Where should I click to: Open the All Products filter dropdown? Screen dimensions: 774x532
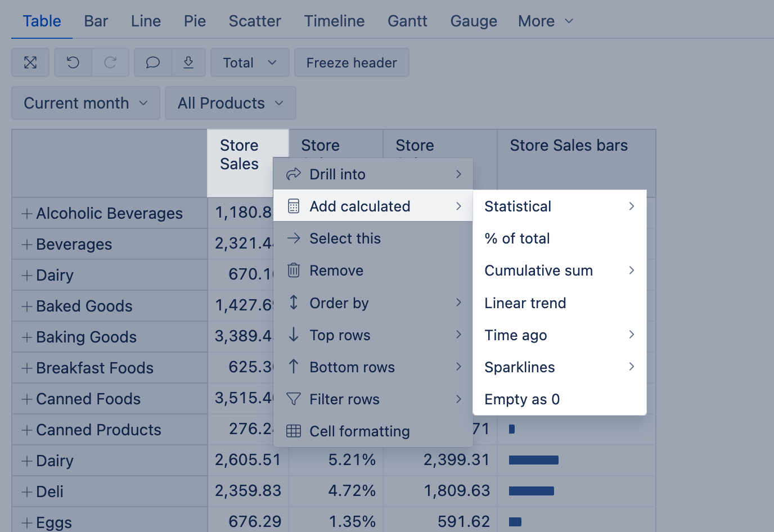pos(230,103)
